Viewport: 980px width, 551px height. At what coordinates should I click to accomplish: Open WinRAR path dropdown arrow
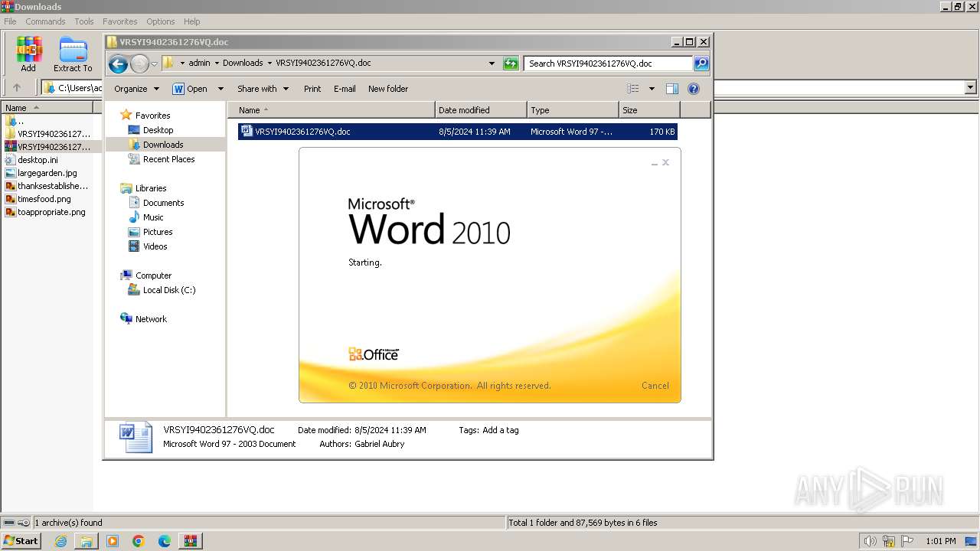click(970, 88)
